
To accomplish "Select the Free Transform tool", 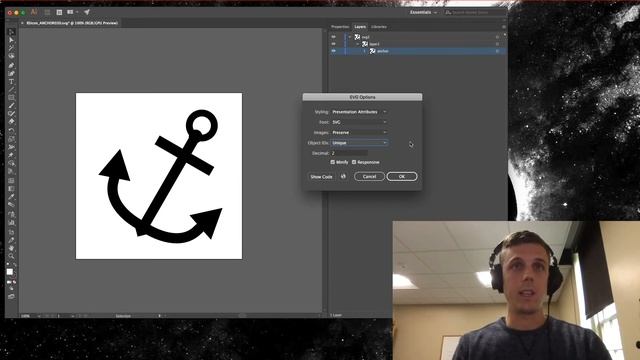I will [x=11, y=156].
